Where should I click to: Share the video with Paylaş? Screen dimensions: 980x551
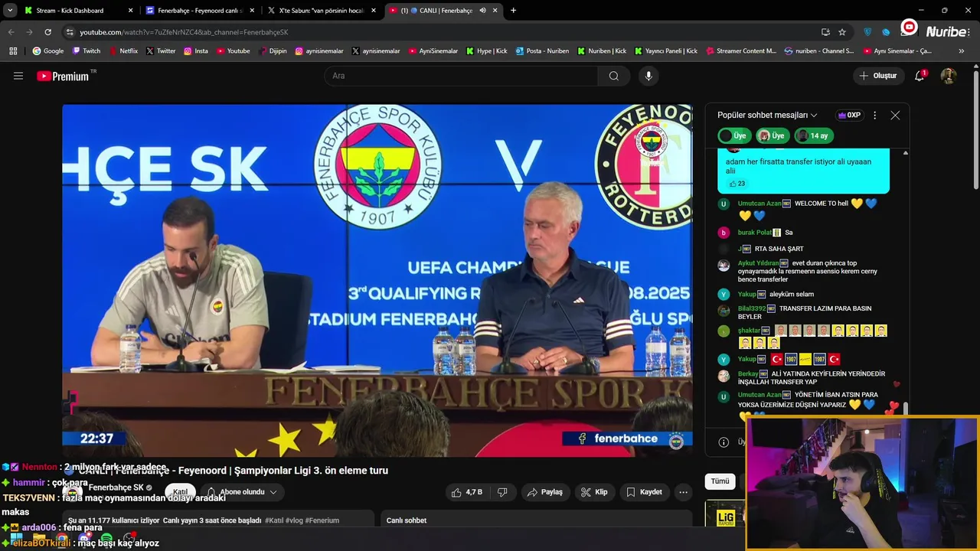point(544,492)
